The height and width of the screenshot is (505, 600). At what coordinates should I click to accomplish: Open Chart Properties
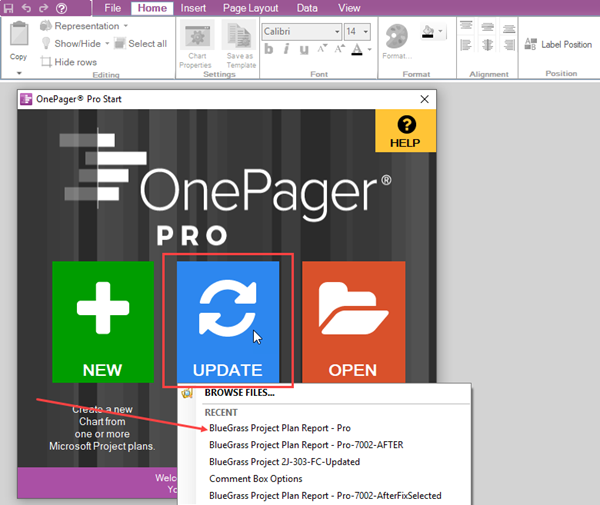(x=197, y=44)
